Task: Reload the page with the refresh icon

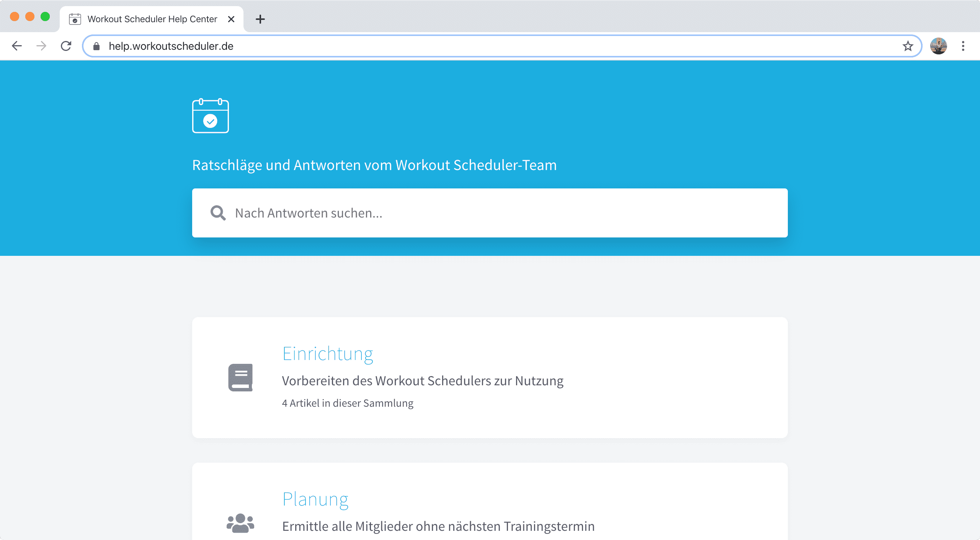Action: (66, 46)
